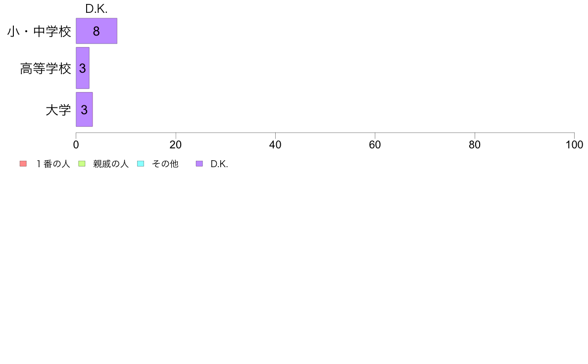588x364 pixels.
Task: Click the green 親戚の人 legend swatch
Action: pos(82,164)
